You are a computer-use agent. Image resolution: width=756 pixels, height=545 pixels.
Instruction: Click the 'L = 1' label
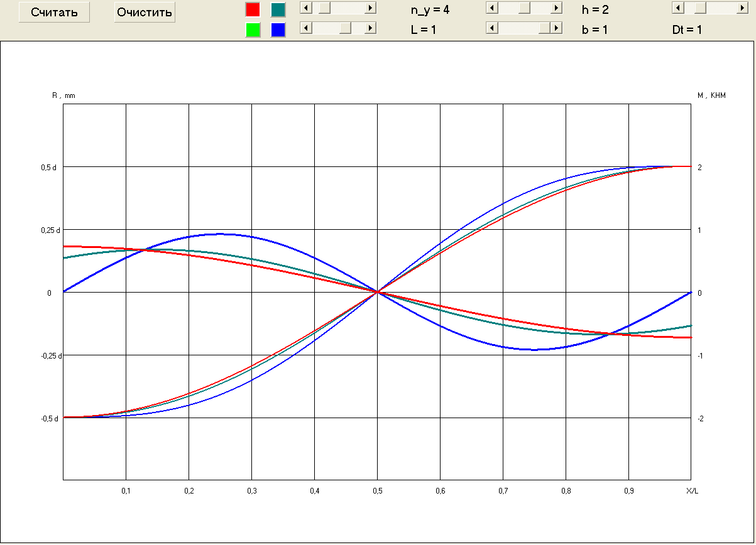pos(424,30)
